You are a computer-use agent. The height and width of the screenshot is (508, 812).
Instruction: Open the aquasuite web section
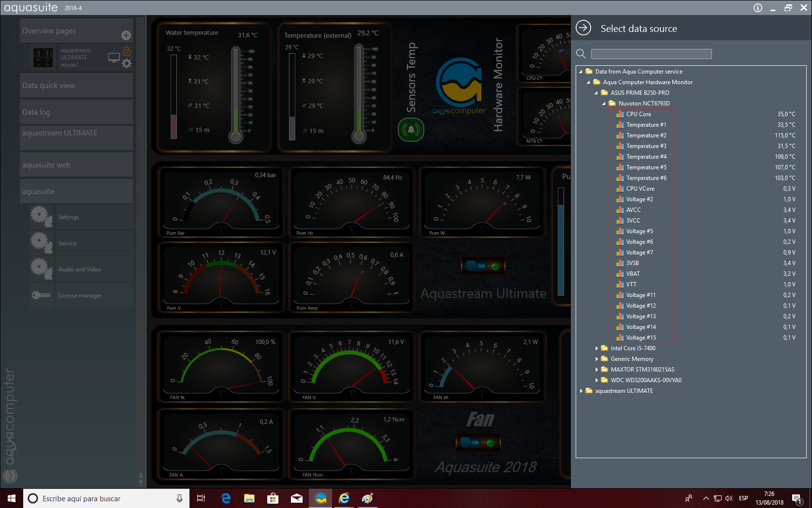[x=76, y=165]
